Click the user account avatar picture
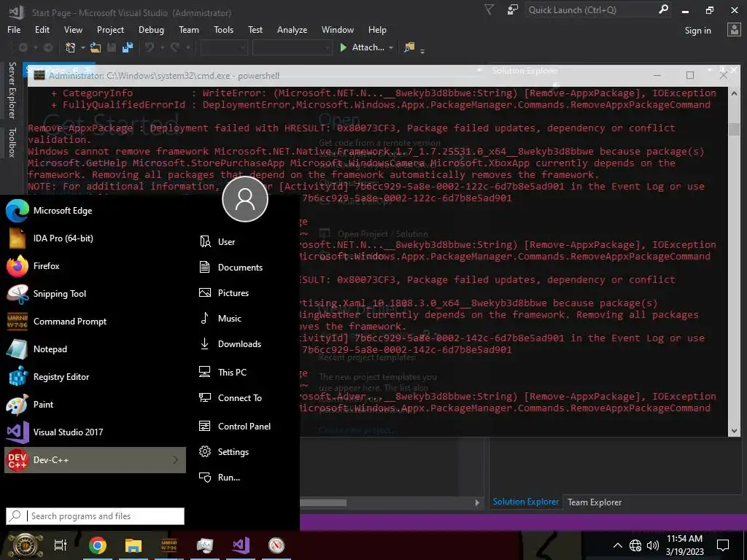 click(245, 199)
